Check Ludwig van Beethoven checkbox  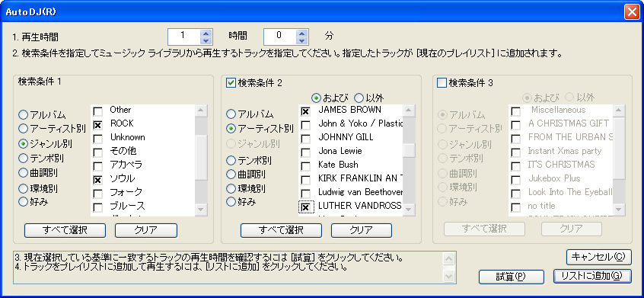pos(305,194)
